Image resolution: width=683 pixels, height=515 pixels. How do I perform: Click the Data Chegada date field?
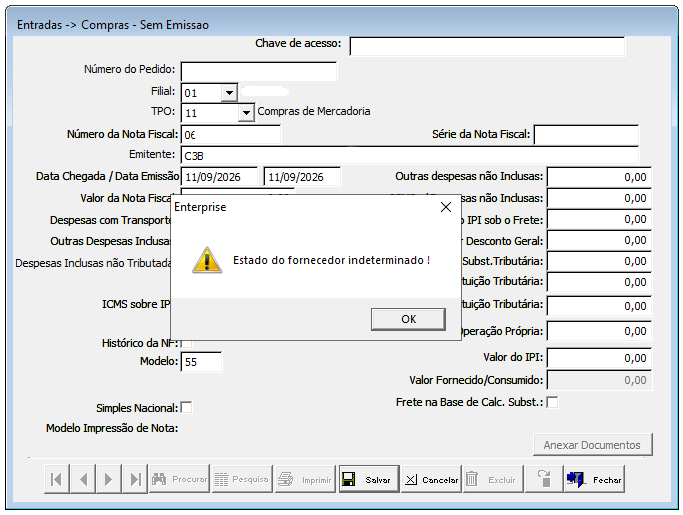[219, 177]
